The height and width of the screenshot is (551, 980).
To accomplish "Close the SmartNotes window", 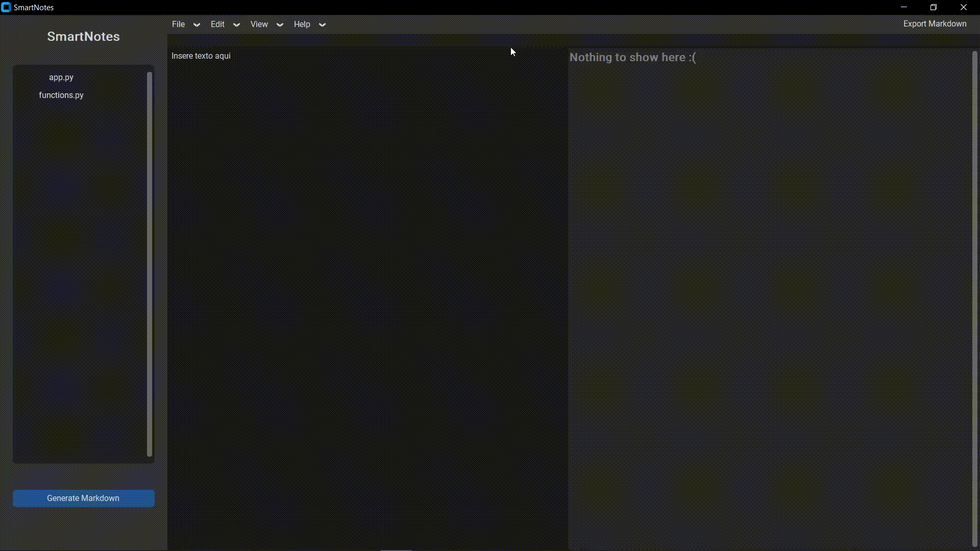I will pos(964,7).
